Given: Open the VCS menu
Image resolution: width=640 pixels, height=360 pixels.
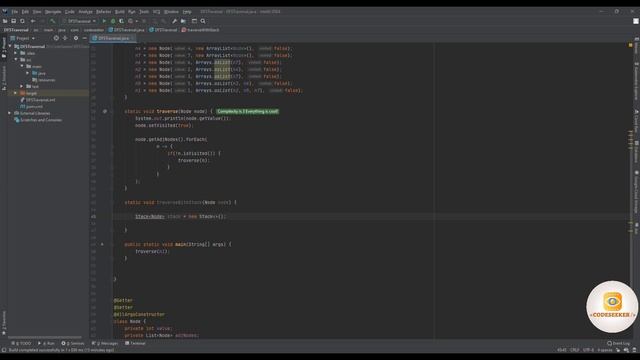Looking at the screenshot, I should (156, 12).
